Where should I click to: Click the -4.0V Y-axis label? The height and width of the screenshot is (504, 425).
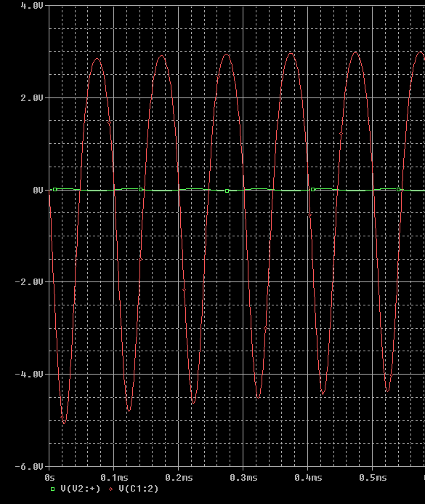[29, 375]
